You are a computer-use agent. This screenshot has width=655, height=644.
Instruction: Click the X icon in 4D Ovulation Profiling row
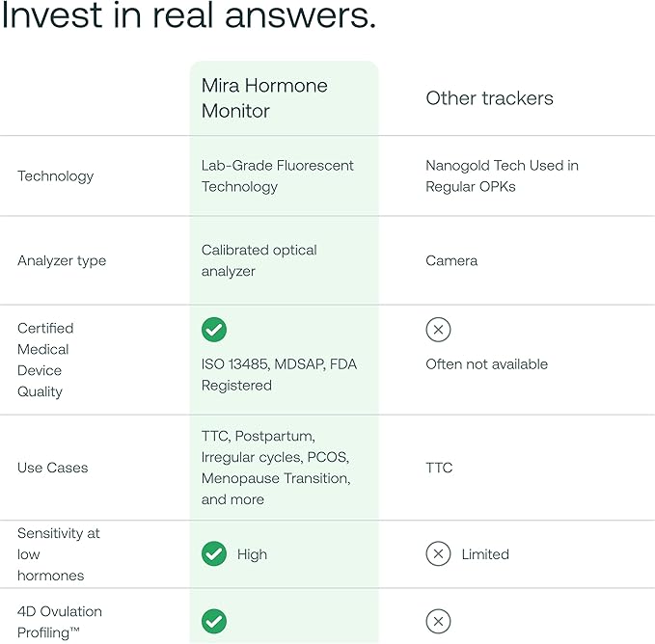pos(438,622)
